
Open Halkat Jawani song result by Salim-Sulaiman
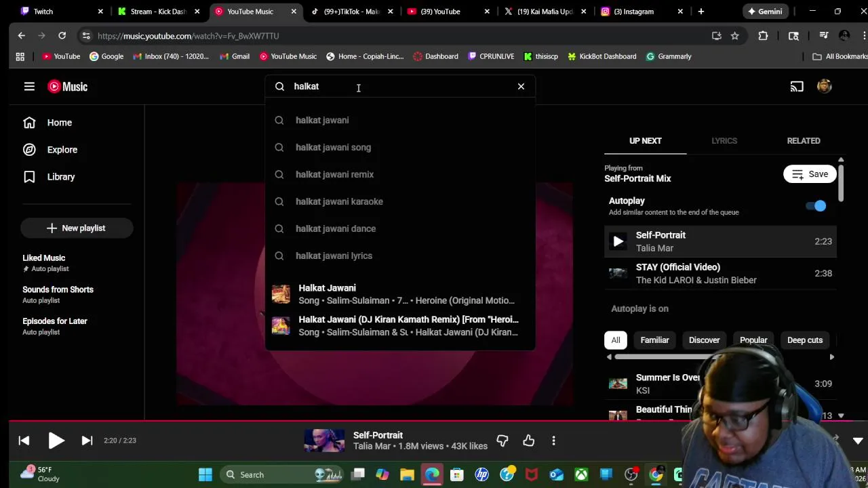400,294
